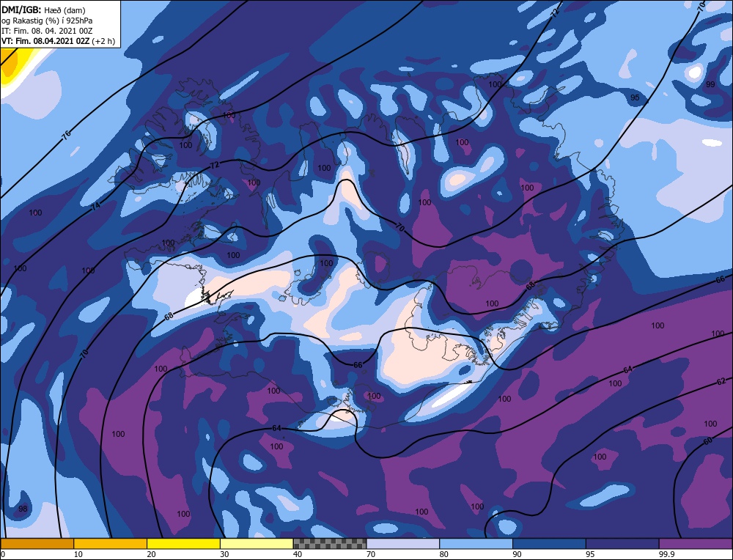Click the legend tick label "30"

point(224,554)
